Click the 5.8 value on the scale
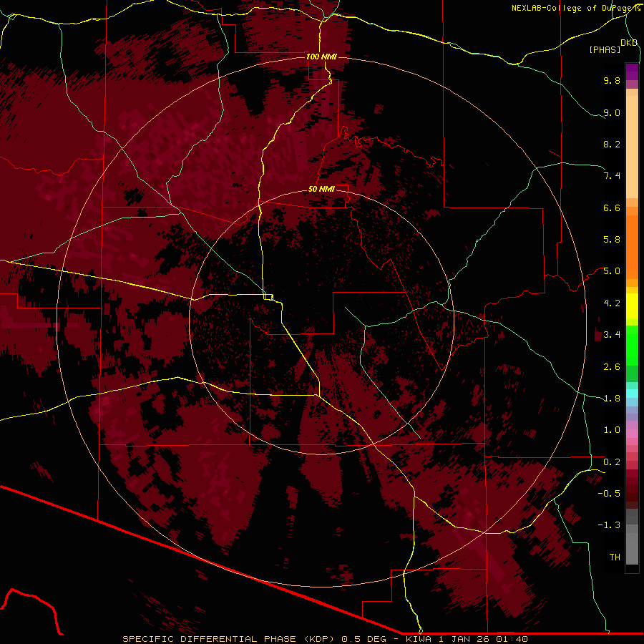This screenshot has height=644, width=644. point(612,240)
